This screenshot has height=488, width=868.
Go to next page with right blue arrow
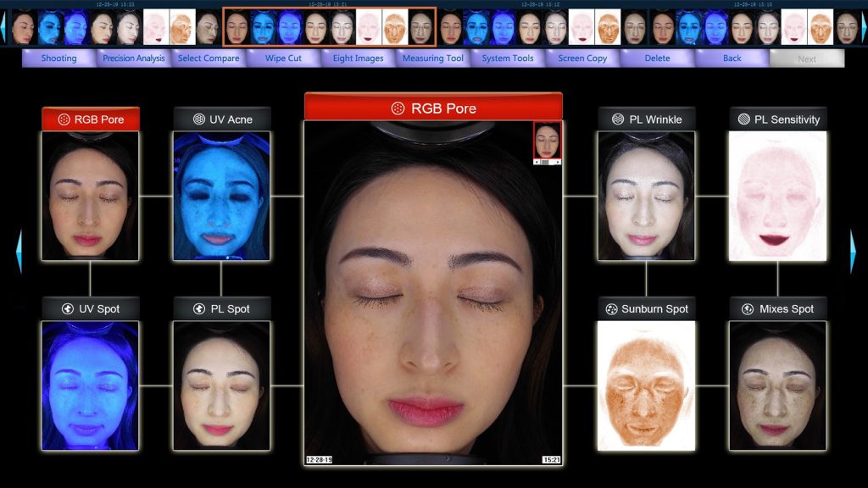(x=853, y=251)
